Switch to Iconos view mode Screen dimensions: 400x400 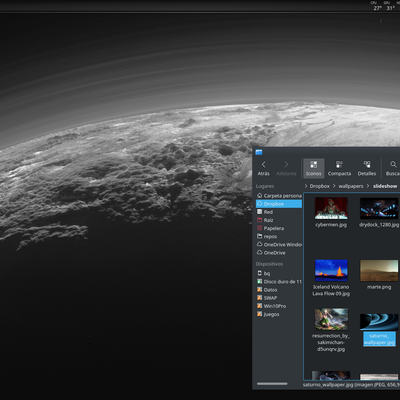click(x=313, y=168)
